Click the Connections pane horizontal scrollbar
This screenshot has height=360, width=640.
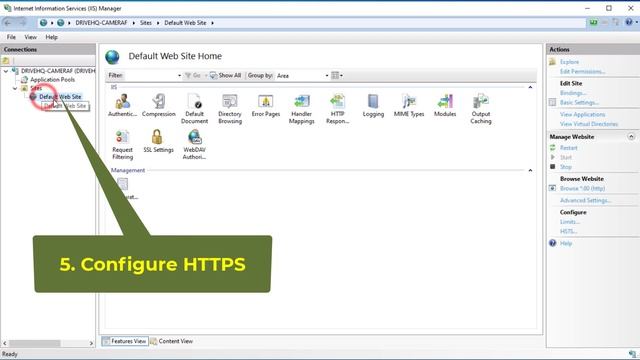pyautogui.click(x=35, y=343)
